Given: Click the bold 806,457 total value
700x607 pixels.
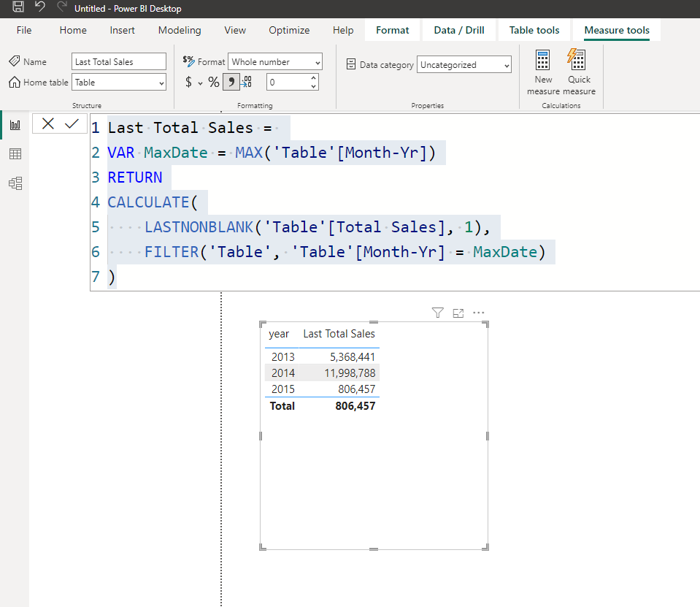Looking at the screenshot, I should pos(355,406).
